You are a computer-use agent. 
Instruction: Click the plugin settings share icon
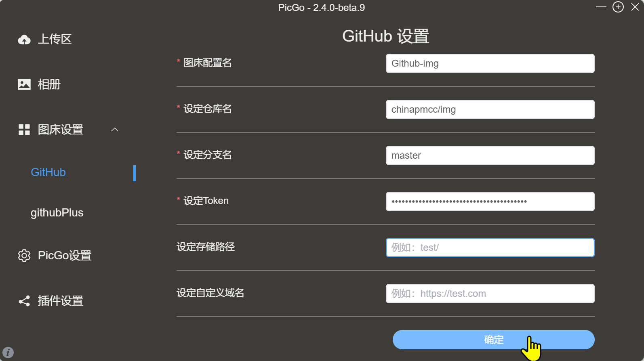tap(24, 301)
